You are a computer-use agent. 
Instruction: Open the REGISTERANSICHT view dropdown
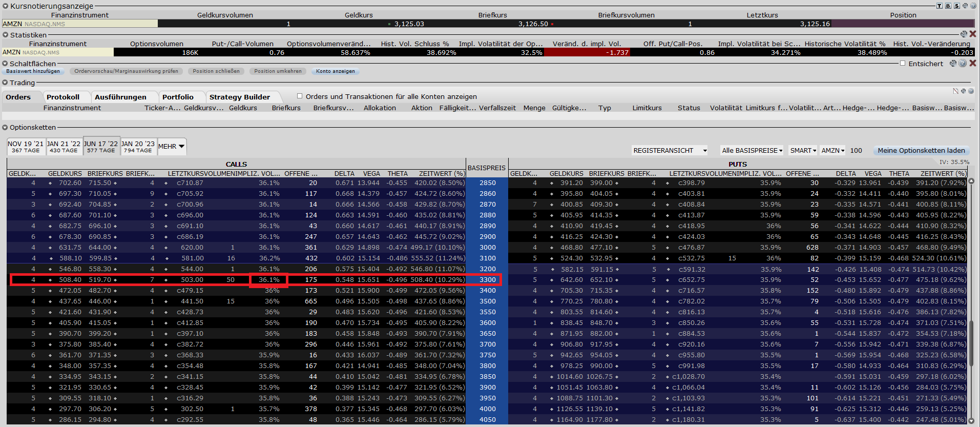coord(670,151)
